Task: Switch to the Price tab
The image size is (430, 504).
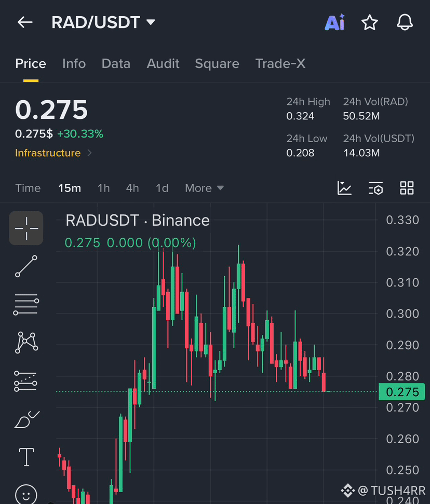Action: coord(31,64)
